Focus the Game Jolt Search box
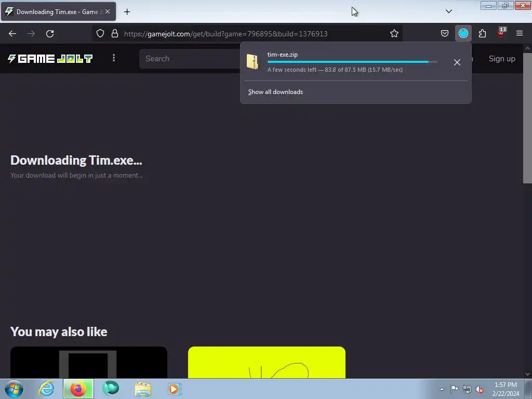Image resolution: width=532 pixels, height=399 pixels. click(190, 59)
